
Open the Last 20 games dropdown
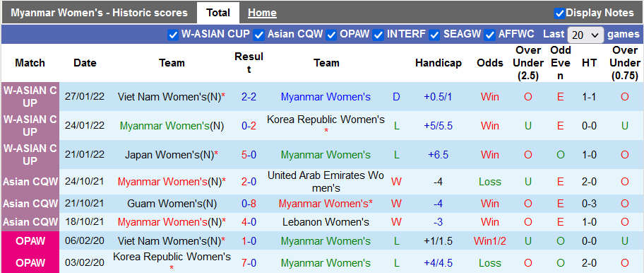[x=585, y=35]
